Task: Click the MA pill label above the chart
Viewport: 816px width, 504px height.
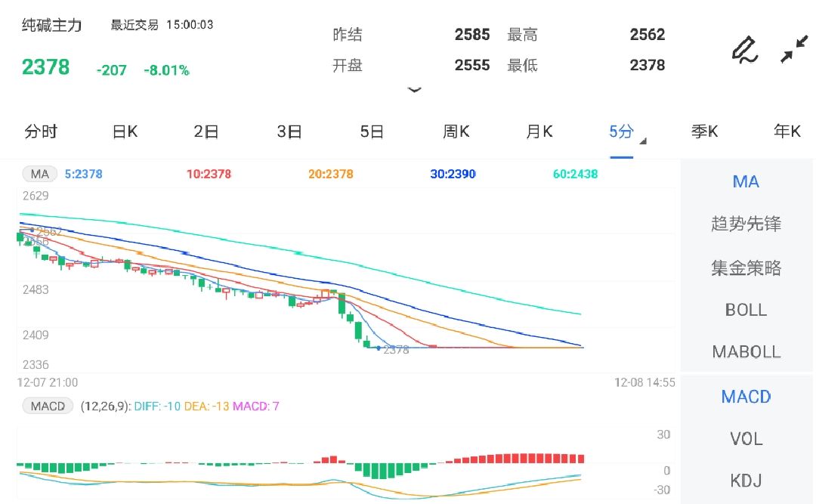Action: coord(39,174)
